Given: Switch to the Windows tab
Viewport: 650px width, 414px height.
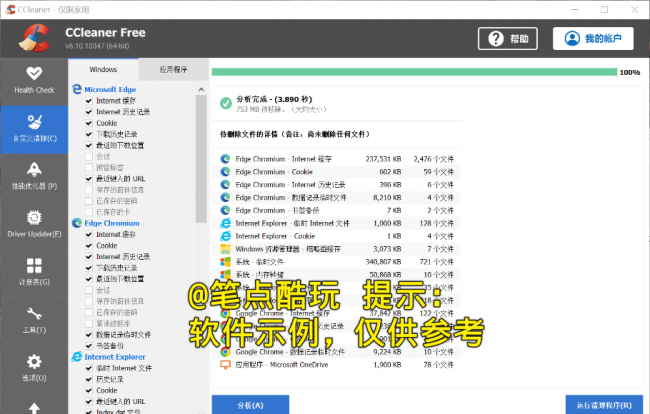Looking at the screenshot, I should click(x=103, y=69).
